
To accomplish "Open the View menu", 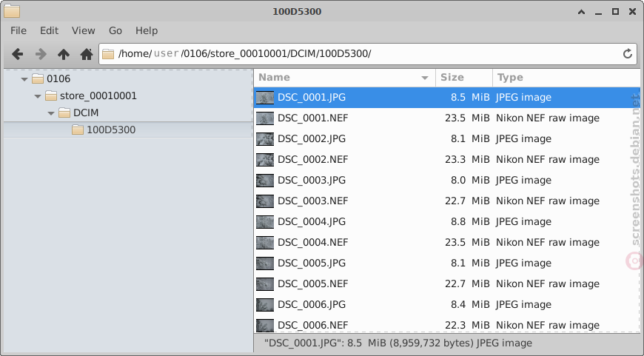I will tap(84, 31).
